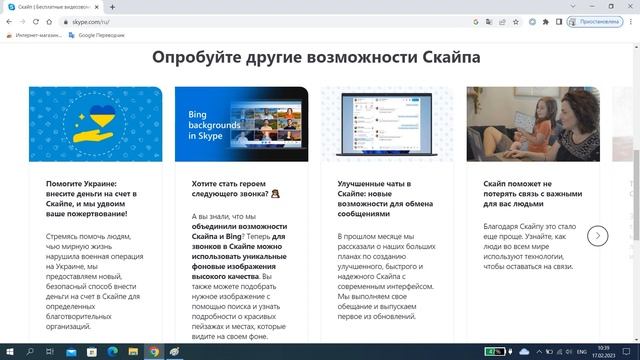640x360 pixels.
Task: Open the 'Улучшенные чаты в Скайпе' heading
Action: coord(385,199)
